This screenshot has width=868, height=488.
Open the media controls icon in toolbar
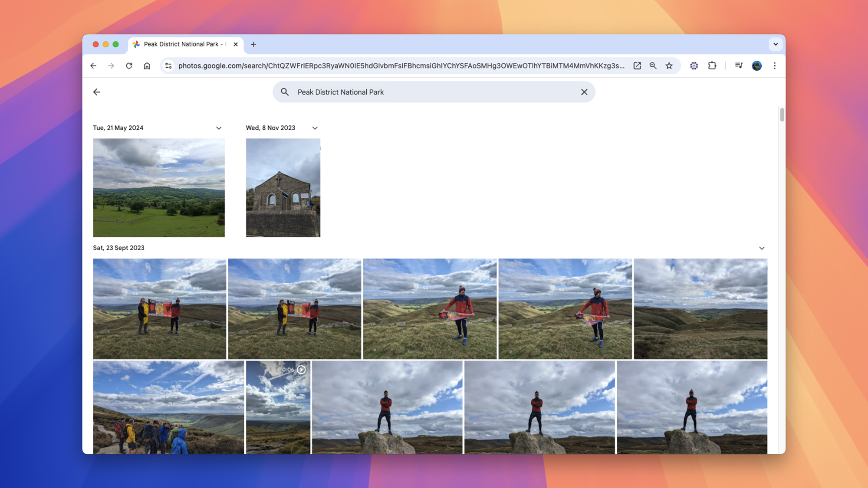(739, 66)
